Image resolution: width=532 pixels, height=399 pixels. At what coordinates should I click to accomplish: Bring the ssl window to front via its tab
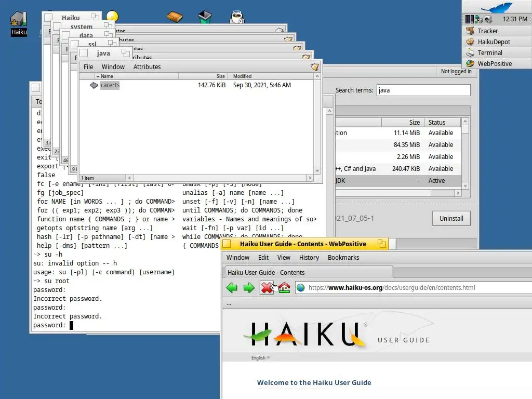[92, 44]
